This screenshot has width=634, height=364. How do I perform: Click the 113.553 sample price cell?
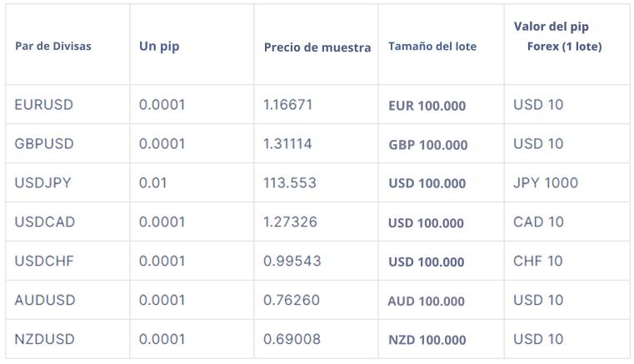coord(290,182)
